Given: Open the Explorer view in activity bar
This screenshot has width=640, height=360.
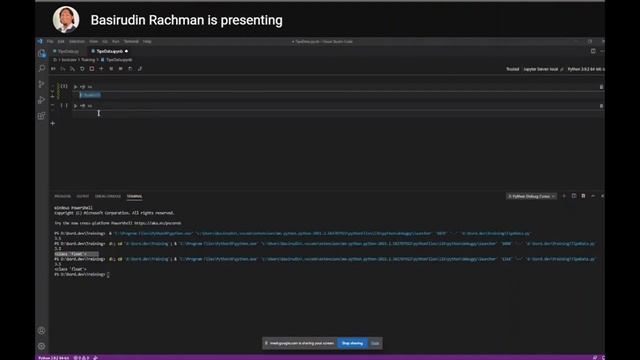Looking at the screenshot, I should [42, 53].
